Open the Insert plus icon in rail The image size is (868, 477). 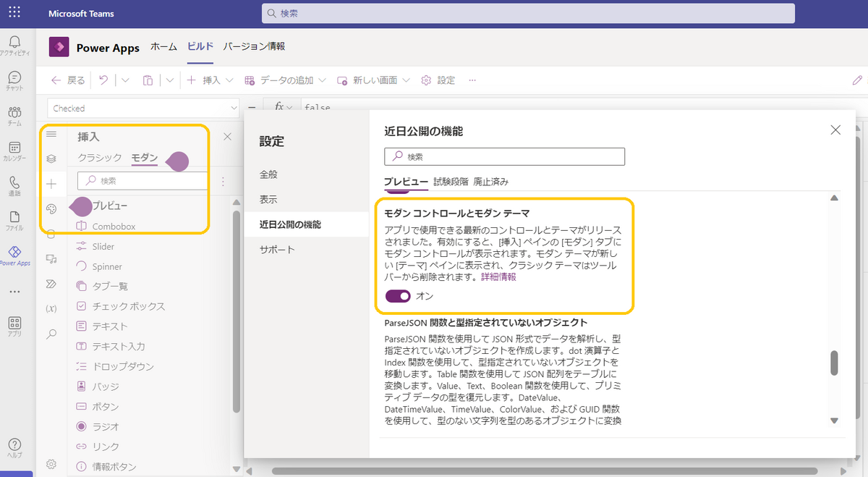tap(51, 184)
